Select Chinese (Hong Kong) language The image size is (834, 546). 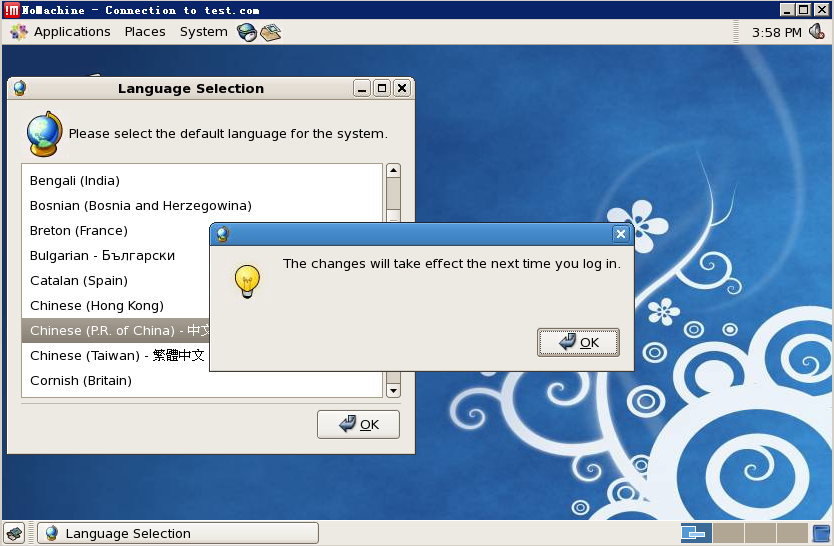pyautogui.click(x=116, y=306)
